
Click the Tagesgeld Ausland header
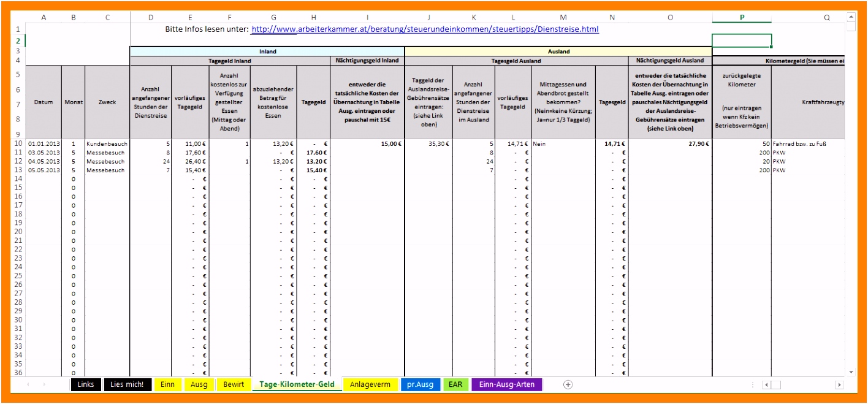[516, 61]
